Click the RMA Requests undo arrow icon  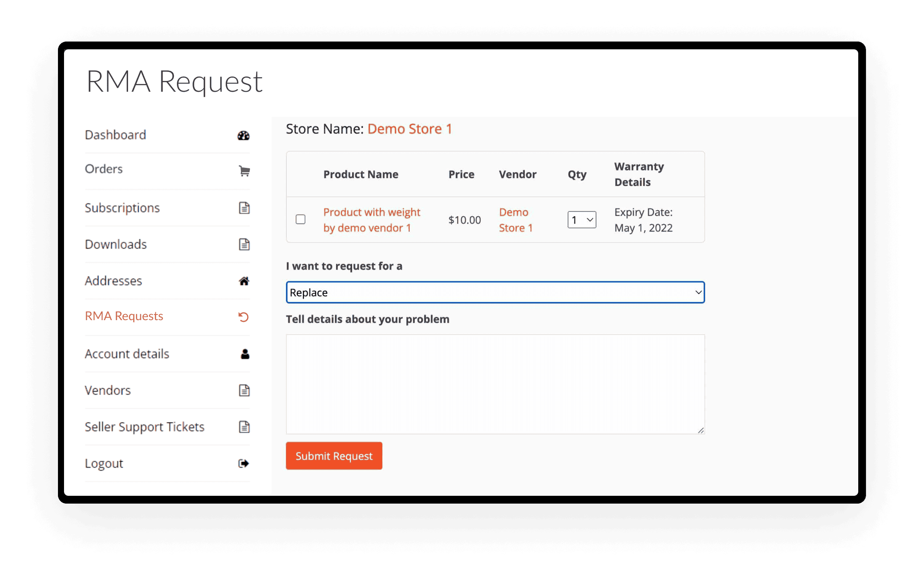coord(244,317)
